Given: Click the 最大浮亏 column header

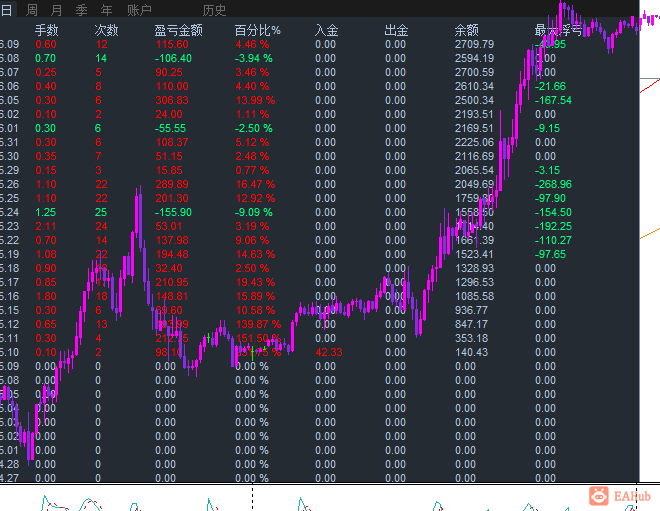Looking at the screenshot, I should pos(558,30).
